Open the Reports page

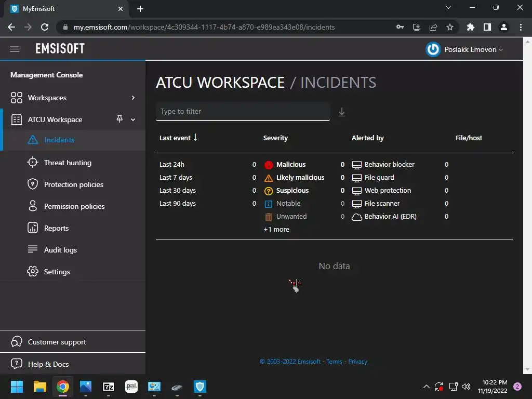(56, 228)
